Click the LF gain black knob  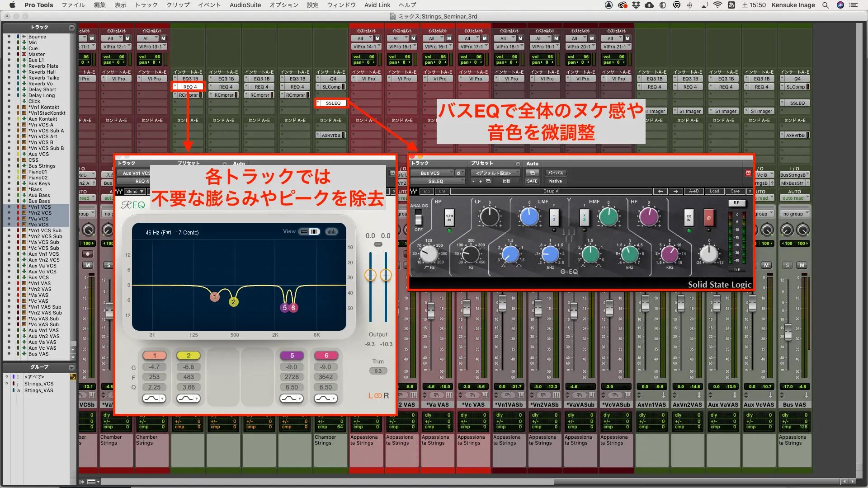click(x=489, y=217)
